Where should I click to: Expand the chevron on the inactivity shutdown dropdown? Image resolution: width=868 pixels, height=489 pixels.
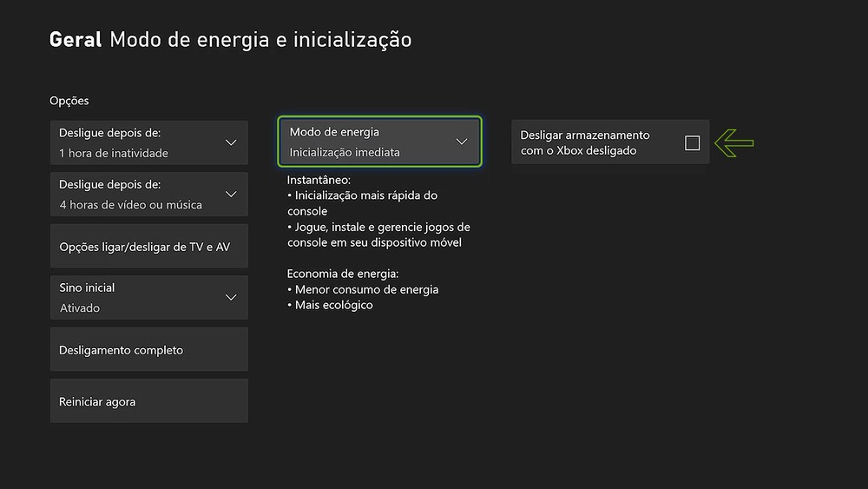click(x=231, y=142)
